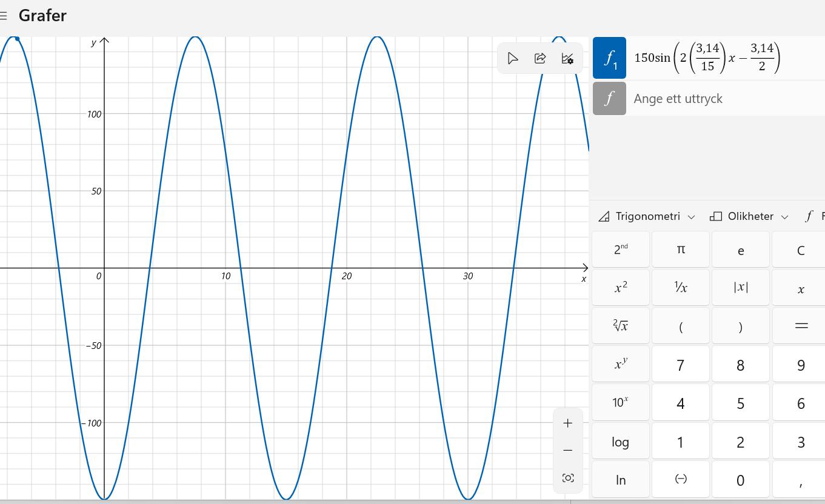Open the hamburger navigation menu

tap(4, 16)
